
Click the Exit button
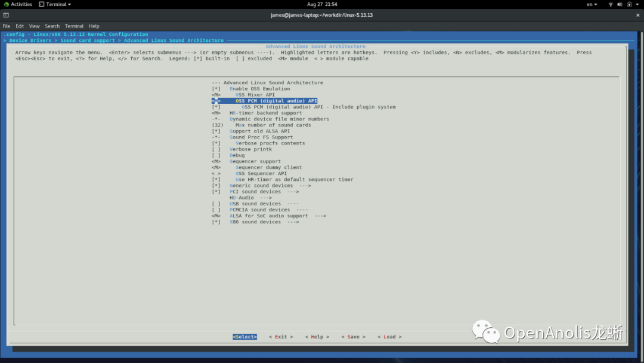tap(281, 337)
